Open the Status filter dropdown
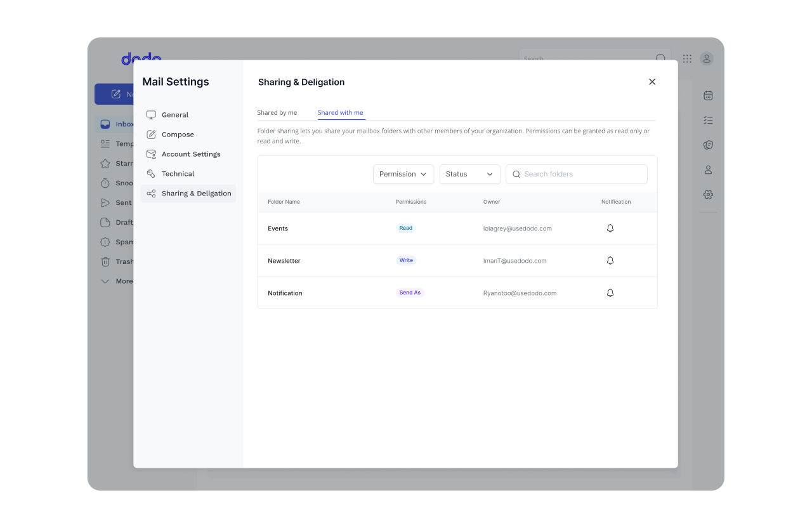 [469, 174]
